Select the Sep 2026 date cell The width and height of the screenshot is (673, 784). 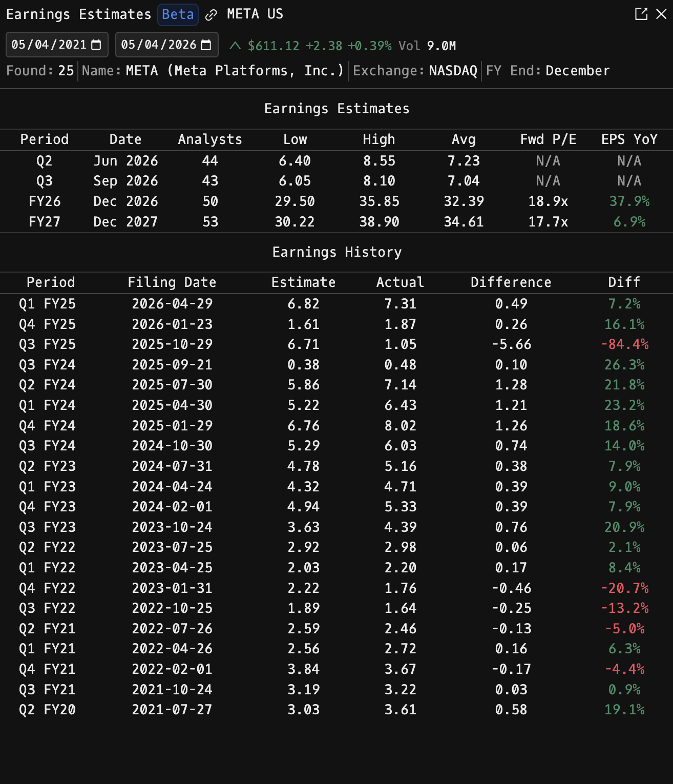[126, 181]
